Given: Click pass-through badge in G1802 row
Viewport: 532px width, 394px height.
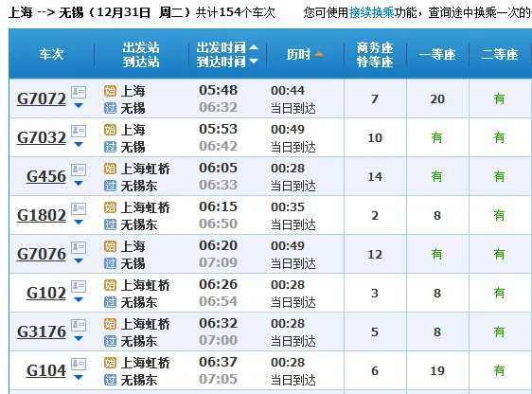Looking at the screenshot, I should (110, 224).
